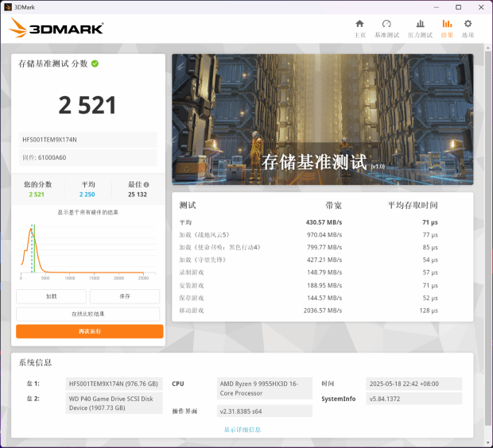493x448 pixels.
Task: Select the 主页 menu label
Action: pos(359,35)
